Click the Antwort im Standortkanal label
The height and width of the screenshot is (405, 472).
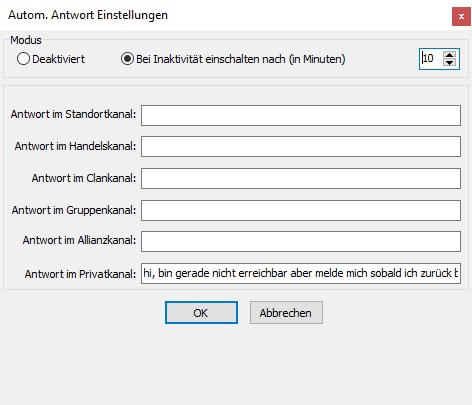tap(73, 114)
